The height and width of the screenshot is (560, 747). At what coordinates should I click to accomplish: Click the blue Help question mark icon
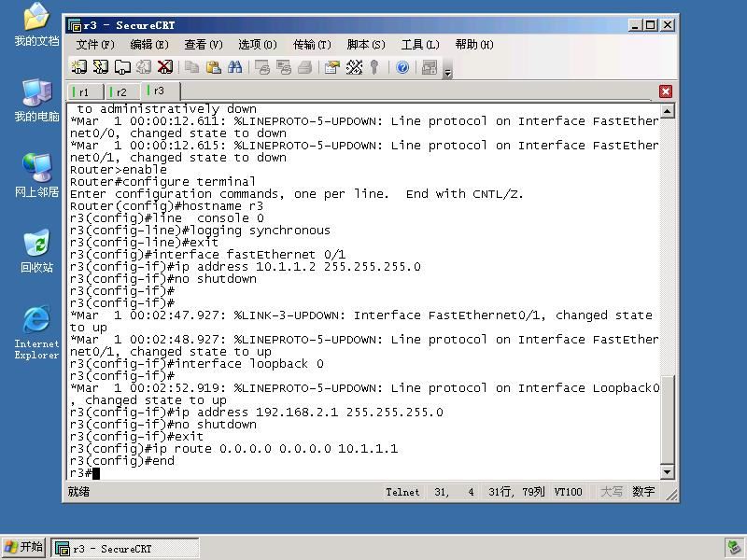pos(402,67)
